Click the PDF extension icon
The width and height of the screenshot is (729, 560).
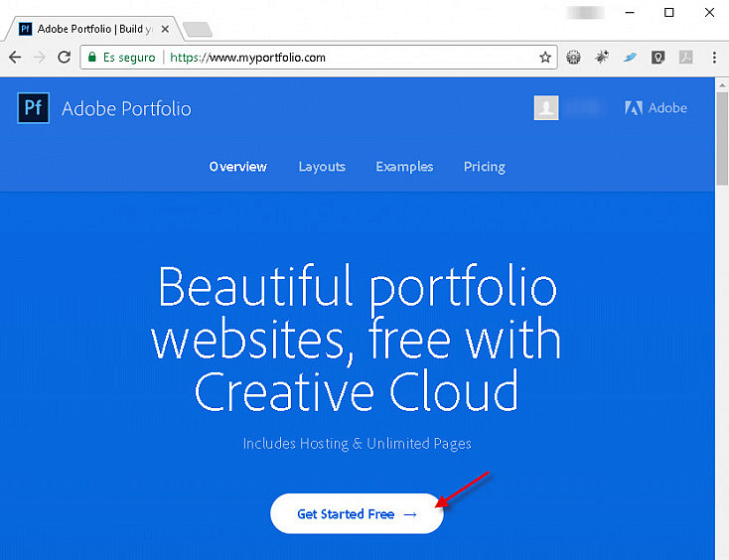tap(685, 58)
